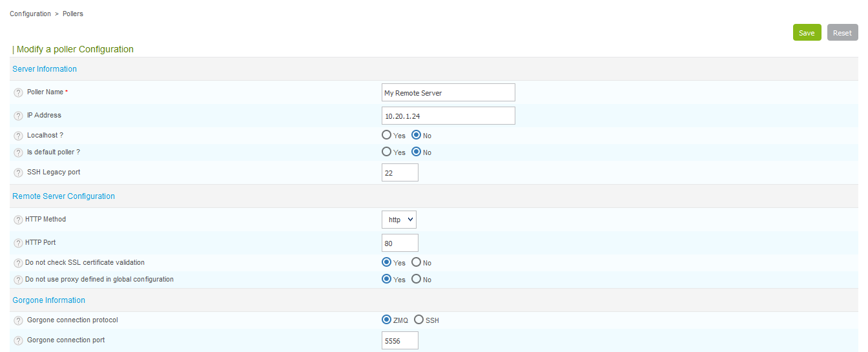
Task: Click help icon next to Poller Name
Action: [x=18, y=92]
